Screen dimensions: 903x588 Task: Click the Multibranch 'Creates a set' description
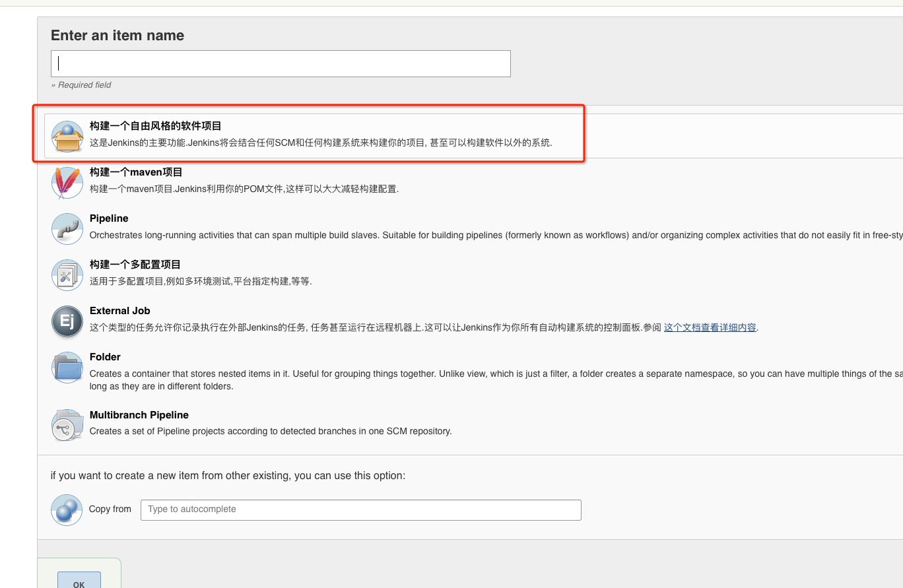(271, 431)
